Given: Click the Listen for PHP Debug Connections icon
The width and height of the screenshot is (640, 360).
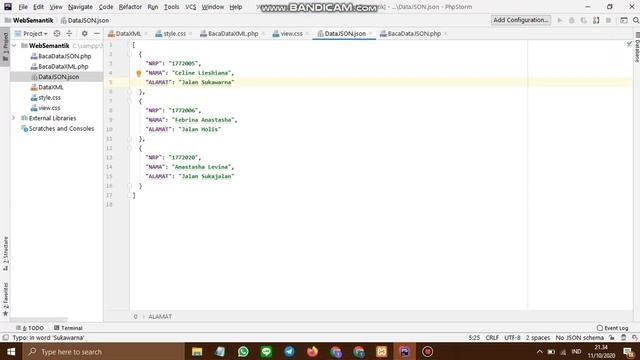Looking at the screenshot, I should click(596, 20).
